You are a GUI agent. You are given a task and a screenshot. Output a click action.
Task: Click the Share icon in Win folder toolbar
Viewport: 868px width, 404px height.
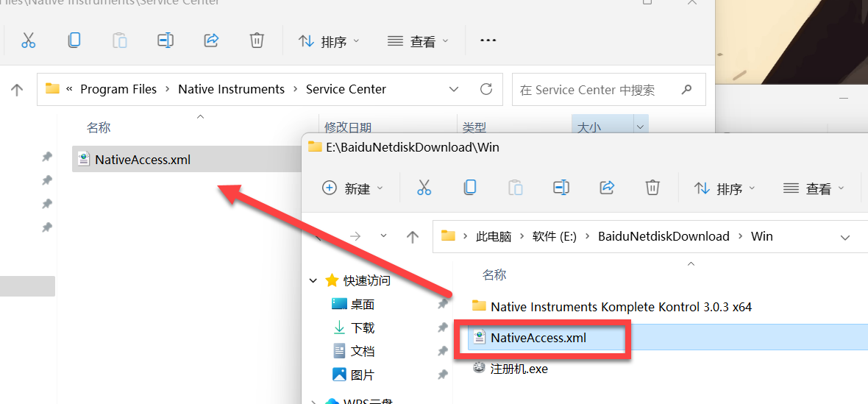(x=607, y=188)
